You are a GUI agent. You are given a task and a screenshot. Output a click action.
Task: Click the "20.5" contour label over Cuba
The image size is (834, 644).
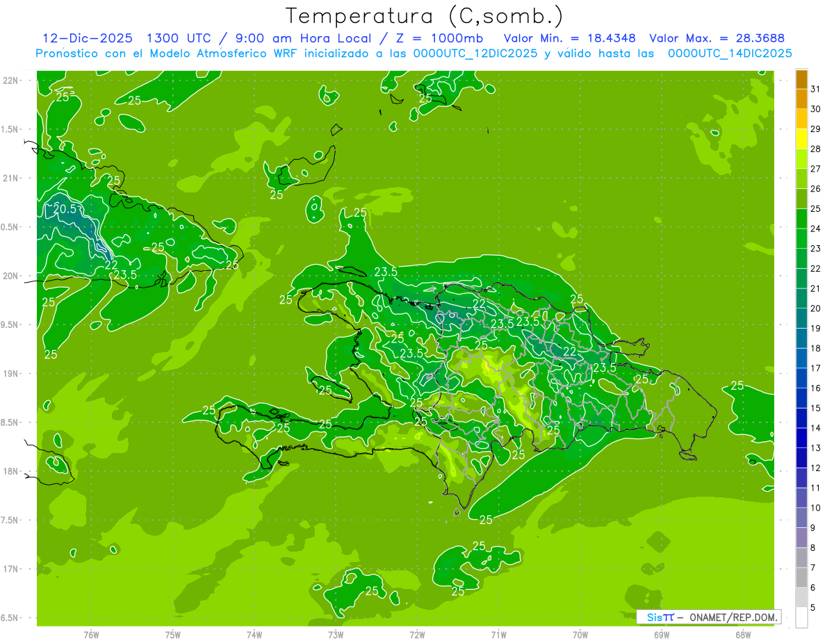click(65, 208)
